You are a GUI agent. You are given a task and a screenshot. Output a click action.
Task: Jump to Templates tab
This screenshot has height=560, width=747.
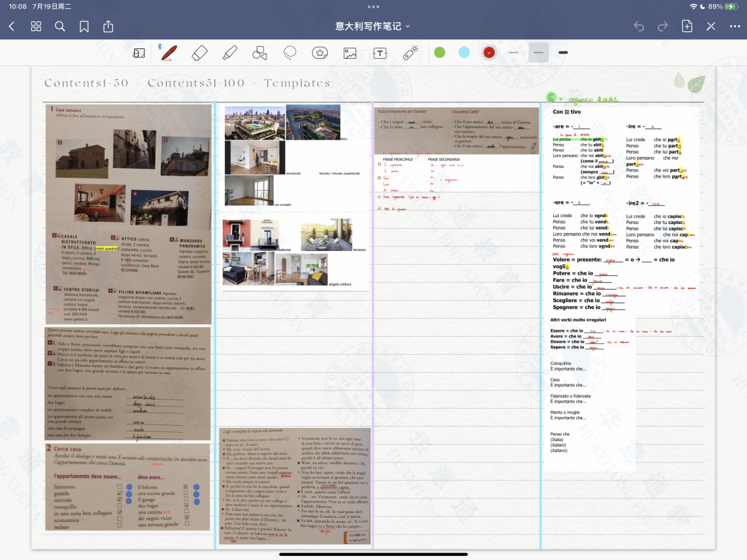(297, 83)
